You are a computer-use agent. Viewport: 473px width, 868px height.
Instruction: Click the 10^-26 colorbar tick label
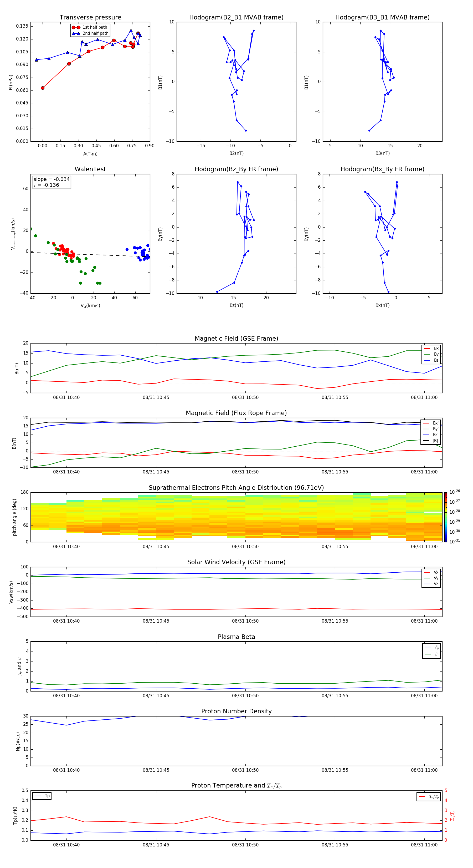coord(455,492)
